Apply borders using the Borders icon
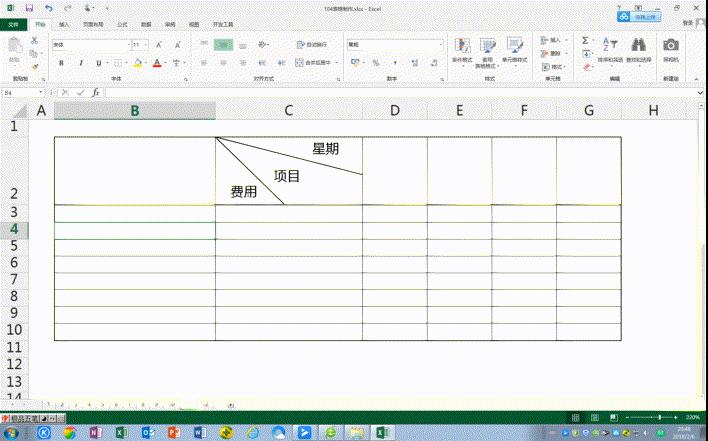The height and width of the screenshot is (441, 708). click(118, 63)
